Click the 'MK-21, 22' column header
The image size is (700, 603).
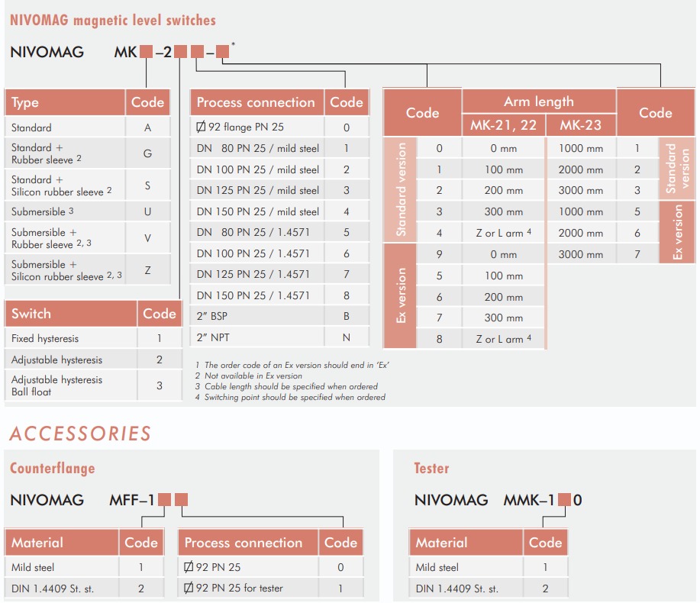tap(504, 125)
